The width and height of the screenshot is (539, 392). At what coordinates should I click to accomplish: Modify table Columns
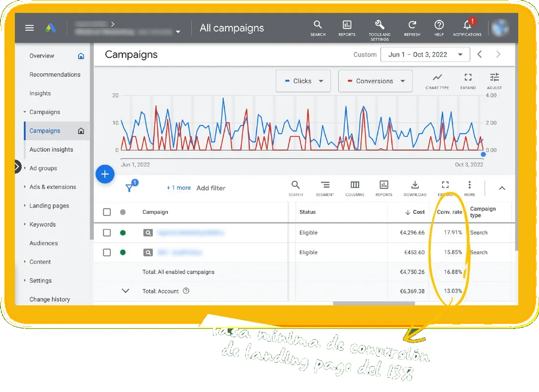pos(355,188)
